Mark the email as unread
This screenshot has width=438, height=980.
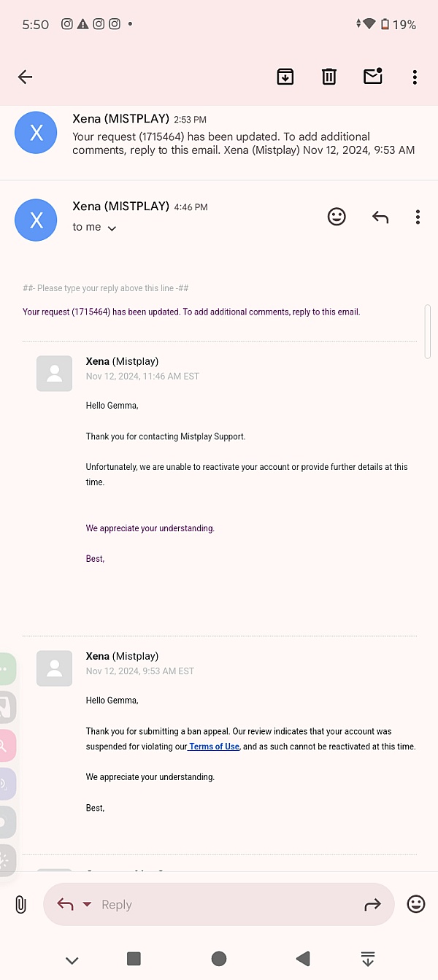tap(373, 76)
